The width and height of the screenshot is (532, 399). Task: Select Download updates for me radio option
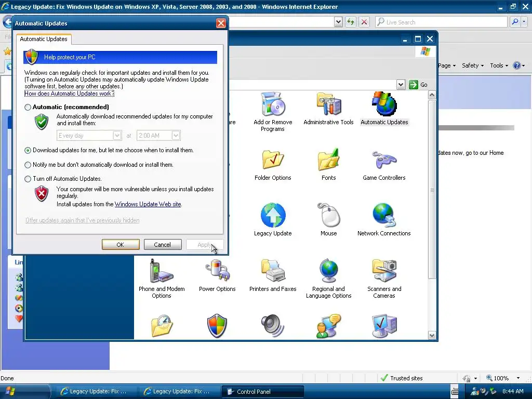click(28, 150)
